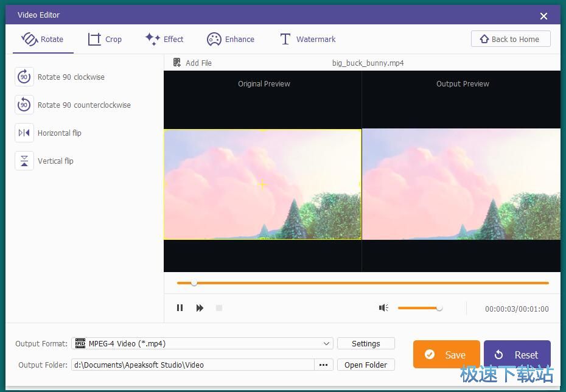The image size is (566, 392).
Task: Click the Output Preview video frame
Action: click(x=461, y=184)
